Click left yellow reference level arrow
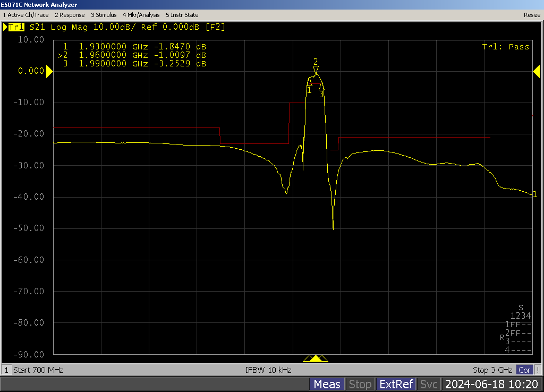This screenshot has height=392, width=544. click(49, 71)
